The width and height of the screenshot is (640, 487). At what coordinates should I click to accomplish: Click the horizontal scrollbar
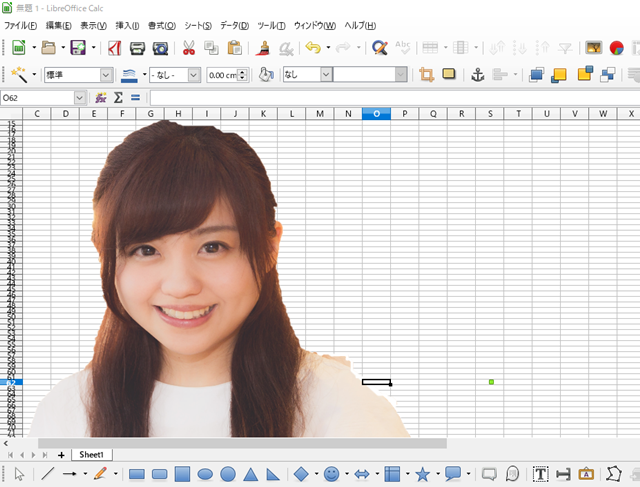click(x=242, y=442)
